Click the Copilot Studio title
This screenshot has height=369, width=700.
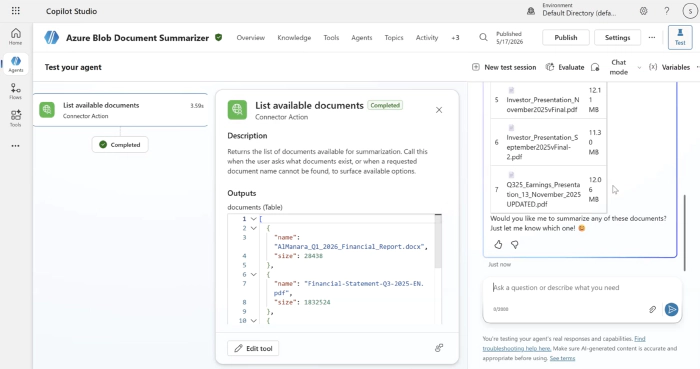pos(71,11)
